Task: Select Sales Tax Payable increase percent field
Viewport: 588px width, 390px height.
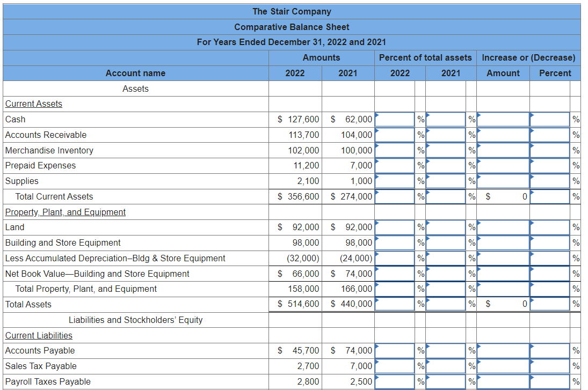Action: click(550, 366)
